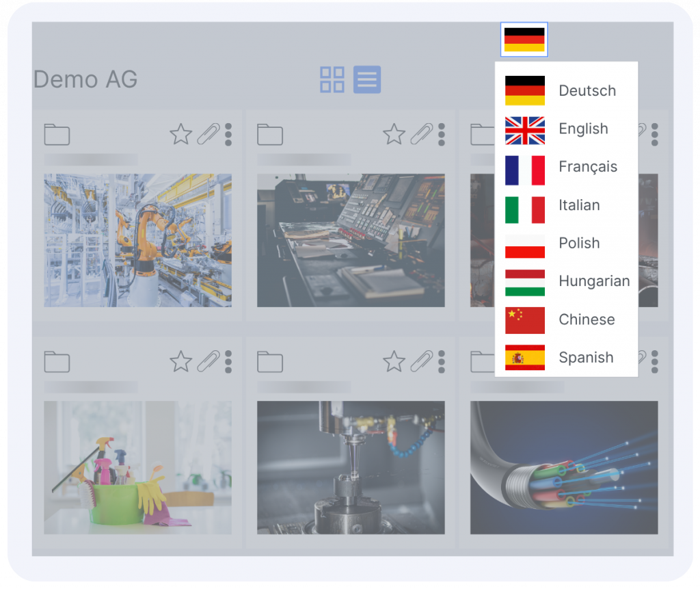Open the fiber optic cable thumbnail
This screenshot has height=589, width=700.
[564, 467]
